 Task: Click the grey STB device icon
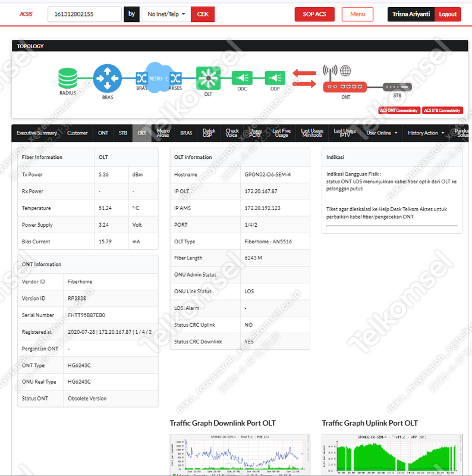click(397, 87)
